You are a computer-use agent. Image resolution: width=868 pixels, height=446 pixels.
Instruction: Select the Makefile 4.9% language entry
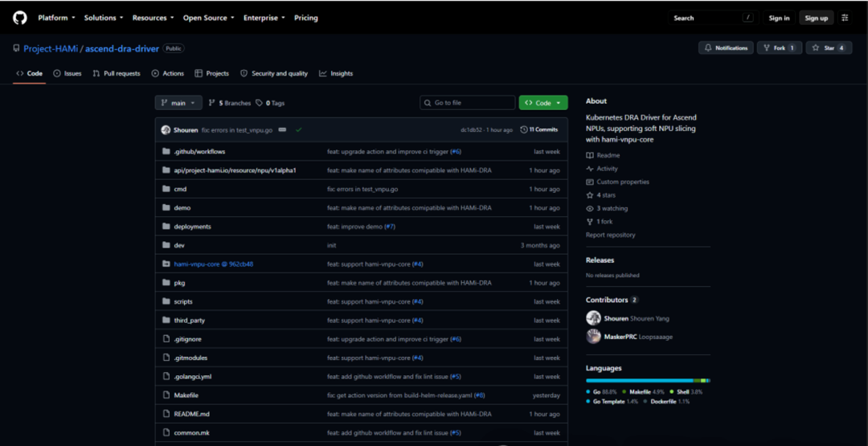pos(643,392)
